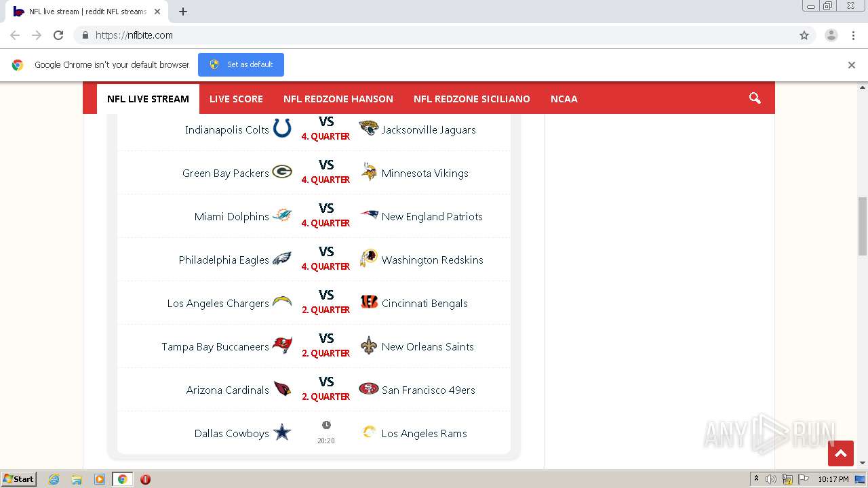Click the New Orleans Saints logo
This screenshot has height=488, width=868.
point(369,345)
